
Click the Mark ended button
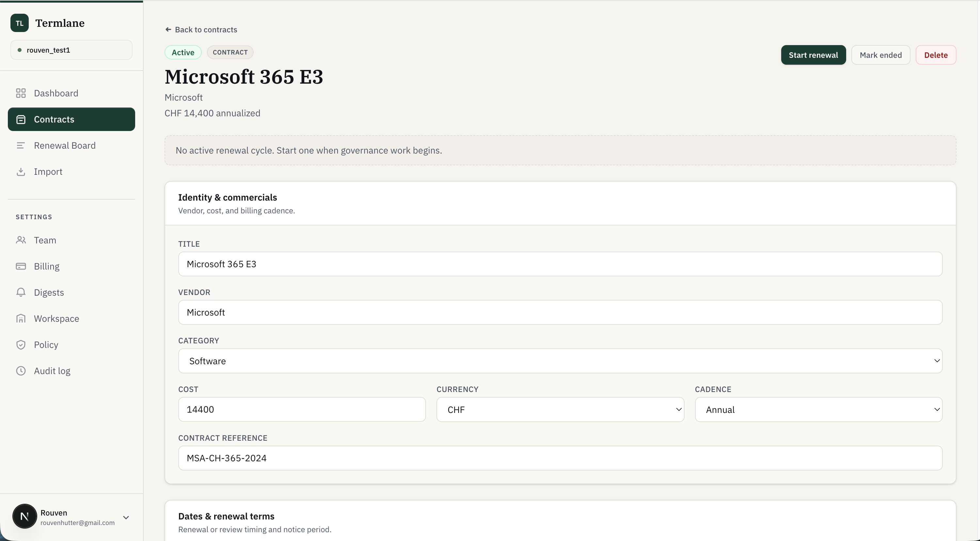pyautogui.click(x=881, y=55)
